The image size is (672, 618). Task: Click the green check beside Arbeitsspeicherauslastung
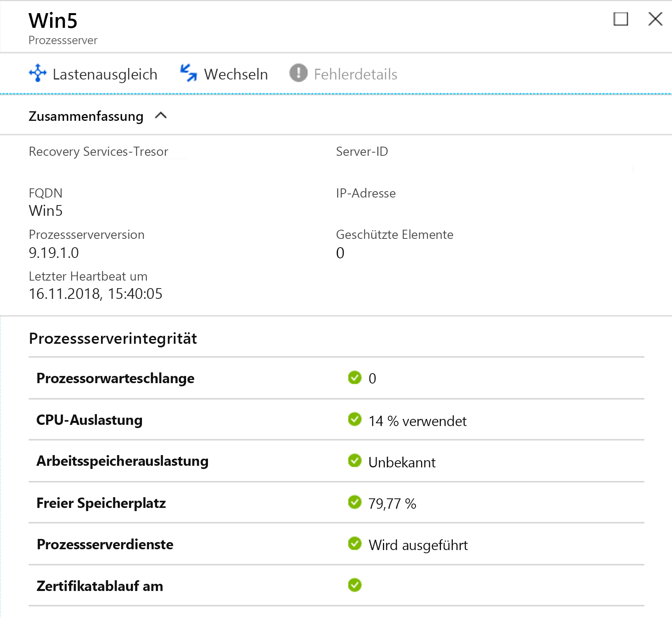click(355, 461)
